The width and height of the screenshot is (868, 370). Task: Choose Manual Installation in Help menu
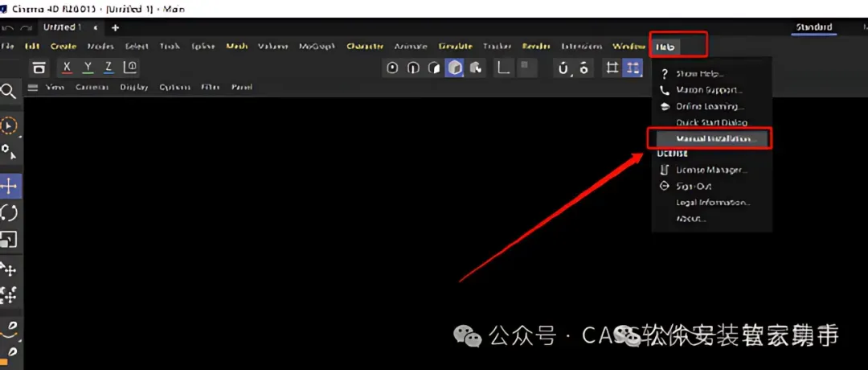(712, 138)
